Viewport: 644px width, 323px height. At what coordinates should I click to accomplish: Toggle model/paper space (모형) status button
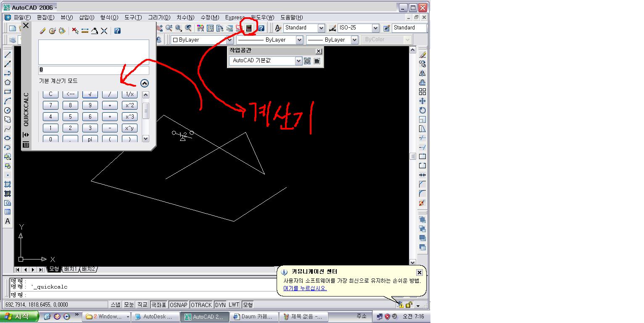pos(248,305)
